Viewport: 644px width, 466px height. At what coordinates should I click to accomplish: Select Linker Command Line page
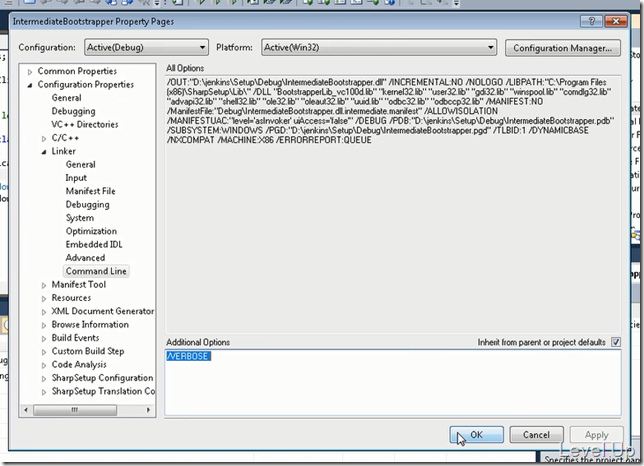pyautogui.click(x=96, y=271)
